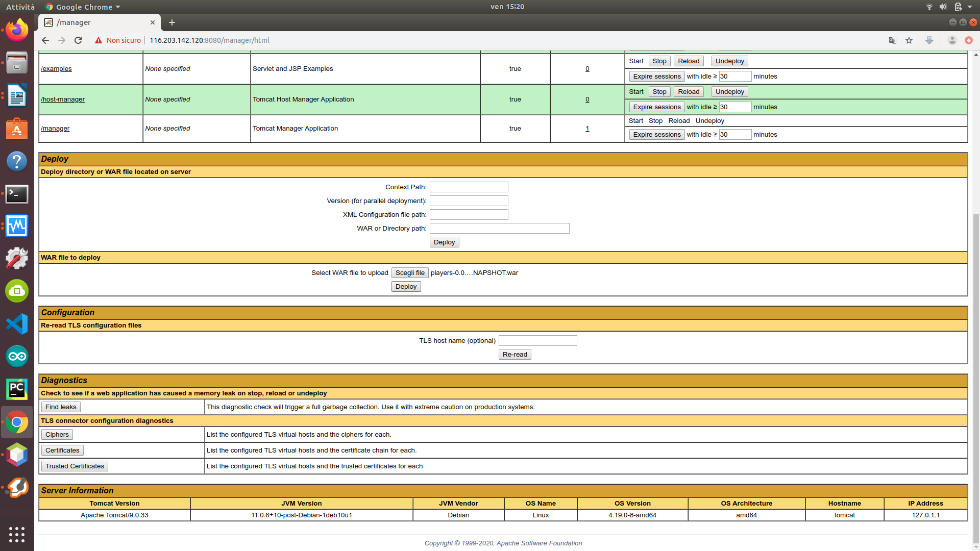Open the Files manager dock icon
The width and height of the screenshot is (980, 551).
point(17,63)
